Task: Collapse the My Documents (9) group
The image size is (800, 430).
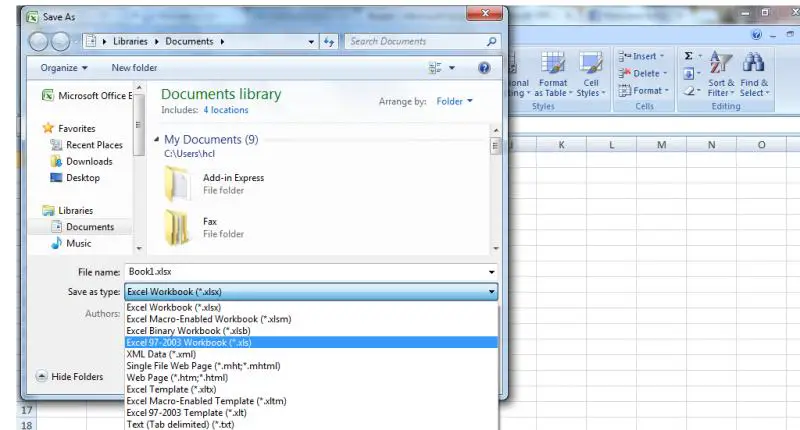Action: (x=157, y=139)
